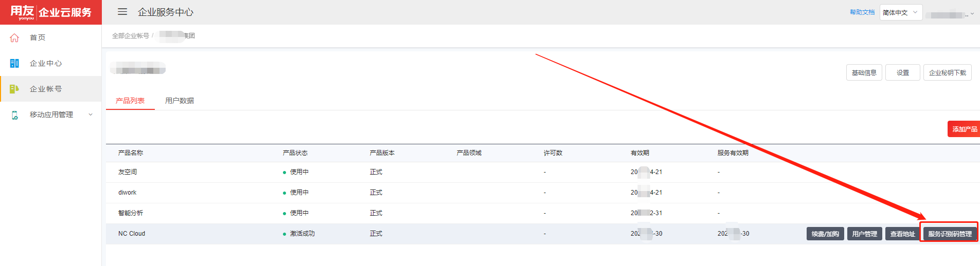Screen dimensions: 980x266
Task: Click the 许可数 column header
Action: pyautogui.click(x=553, y=153)
